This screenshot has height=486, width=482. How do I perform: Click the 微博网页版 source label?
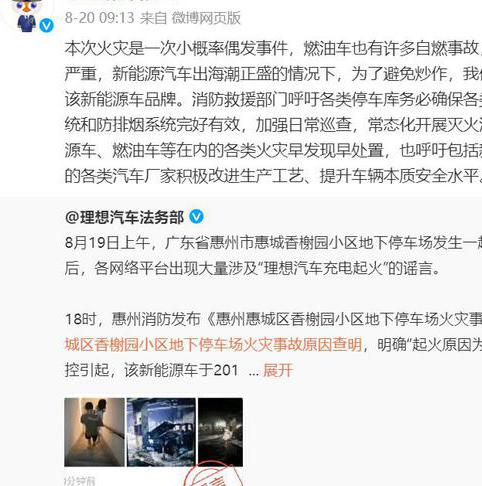pyautogui.click(x=206, y=18)
